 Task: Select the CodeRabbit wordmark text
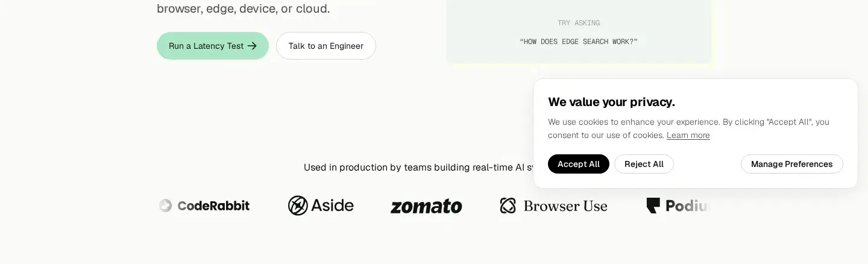coord(213,206)
